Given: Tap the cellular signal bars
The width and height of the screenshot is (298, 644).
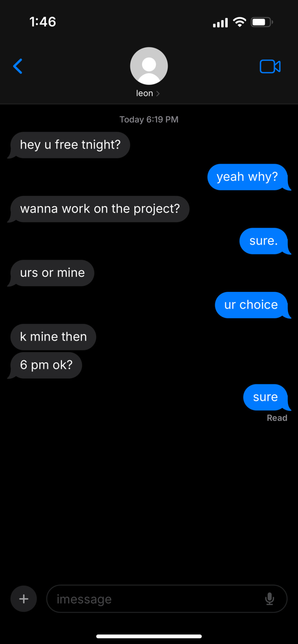Looking at the screenshot, I should pos(220,23).
